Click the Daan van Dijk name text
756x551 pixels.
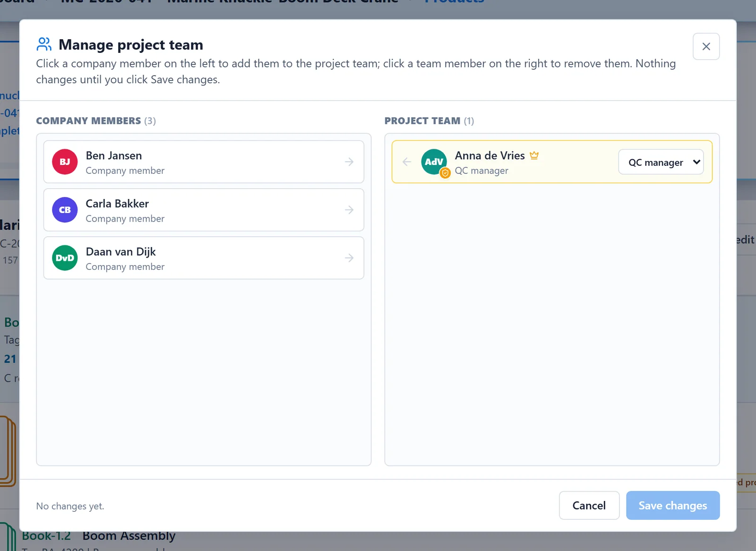pos(120,252)
